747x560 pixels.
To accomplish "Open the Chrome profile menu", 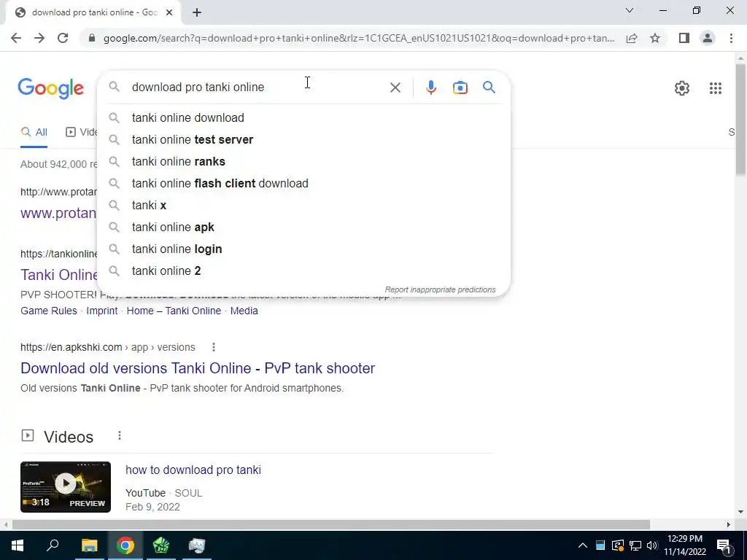I will (708, 38).
